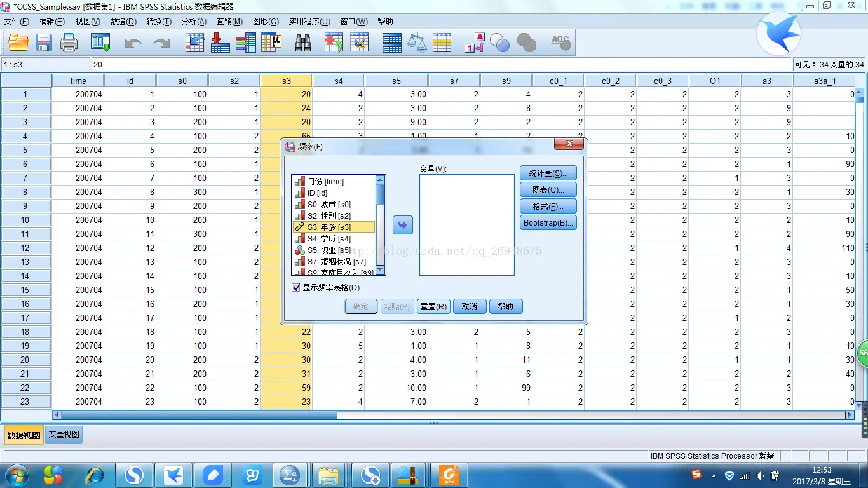Click the Weight cases scales icon

tap(417, 43)
